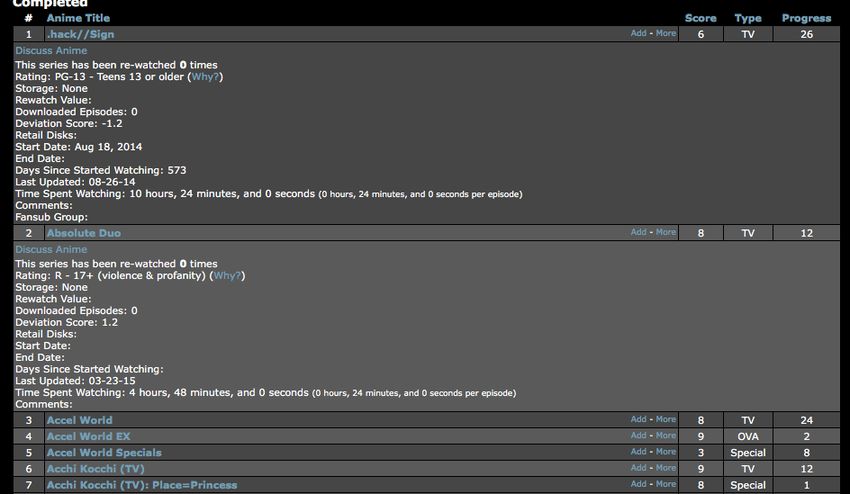Click the Completed list heading
Screen dimensions: 850x494
pyautogui.click(x=50, y=3)
